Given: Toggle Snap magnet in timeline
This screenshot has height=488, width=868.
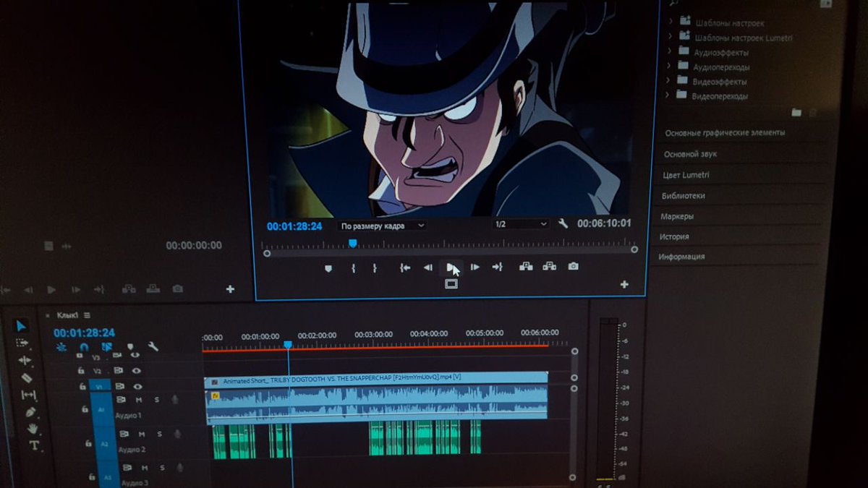Looking at the screenshot, I should 83,347.
